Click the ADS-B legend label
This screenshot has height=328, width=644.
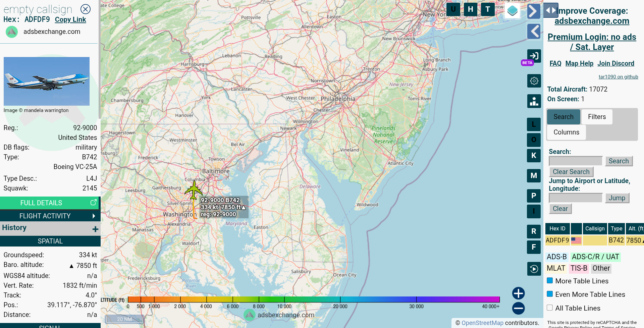coord(557,257)
